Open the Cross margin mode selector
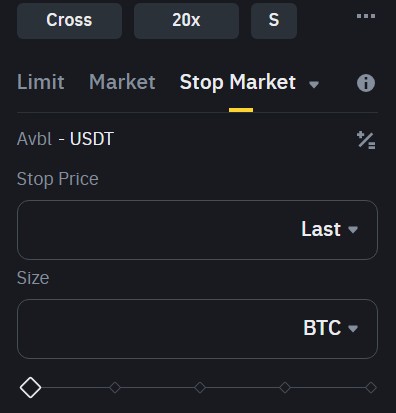The image size is (396, 413). pos(69,21)
